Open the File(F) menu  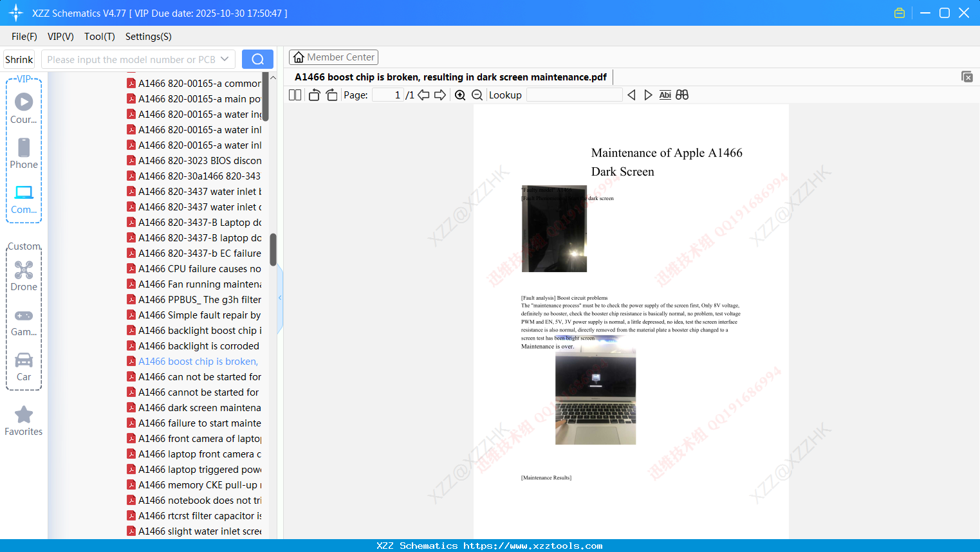point(24,37)
